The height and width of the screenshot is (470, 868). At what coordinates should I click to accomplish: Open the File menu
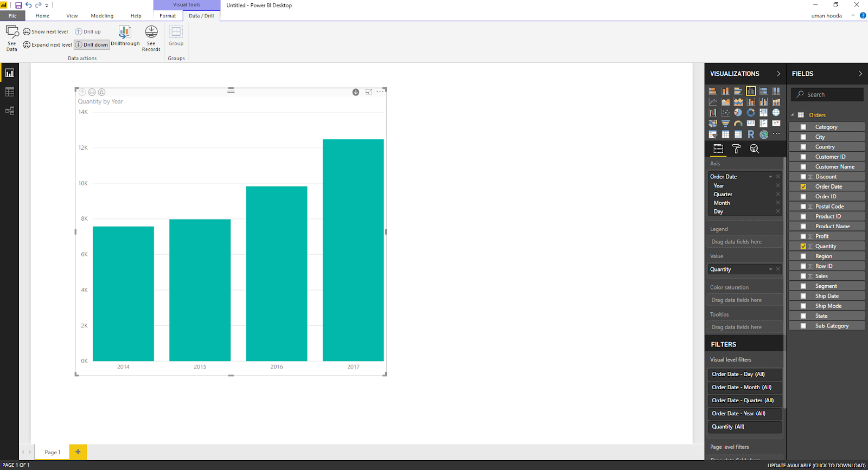(12, 16)
